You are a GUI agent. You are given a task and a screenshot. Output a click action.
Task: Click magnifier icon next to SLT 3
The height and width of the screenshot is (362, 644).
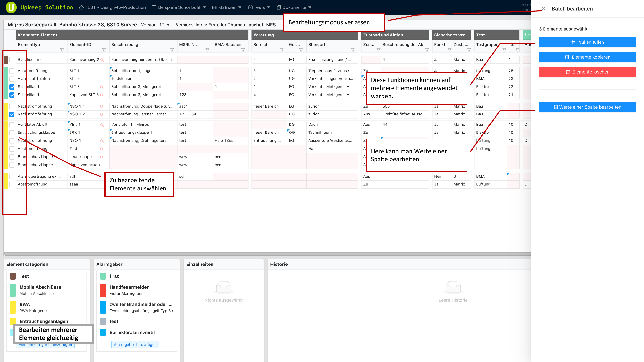[102, 87]
